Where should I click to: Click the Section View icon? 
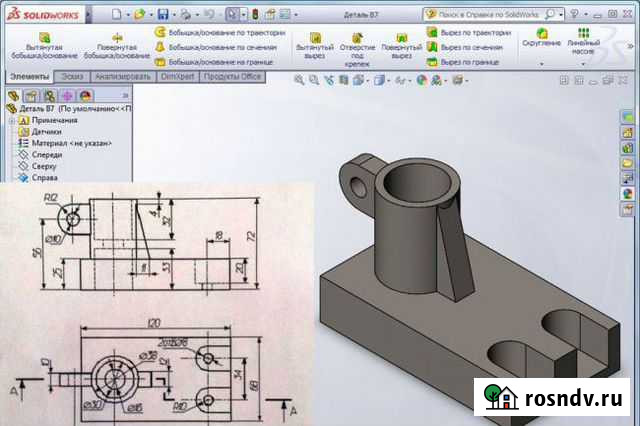click(x=343, y=80)
